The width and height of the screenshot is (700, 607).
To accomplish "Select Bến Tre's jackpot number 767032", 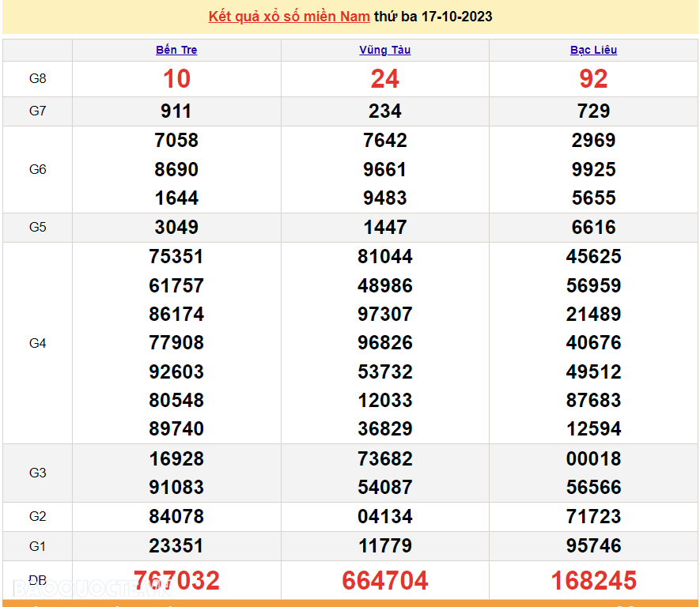I will click(x=176, y=579).
